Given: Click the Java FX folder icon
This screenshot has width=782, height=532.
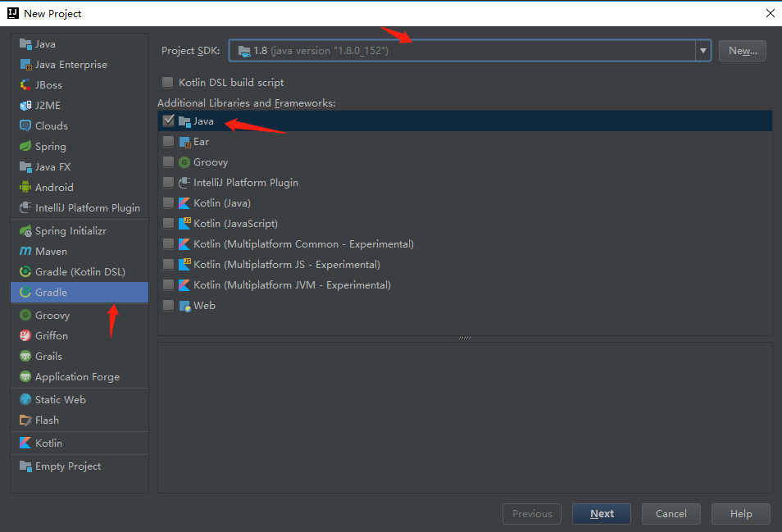Looking at the screenshot, I should (x=25, y=166).
